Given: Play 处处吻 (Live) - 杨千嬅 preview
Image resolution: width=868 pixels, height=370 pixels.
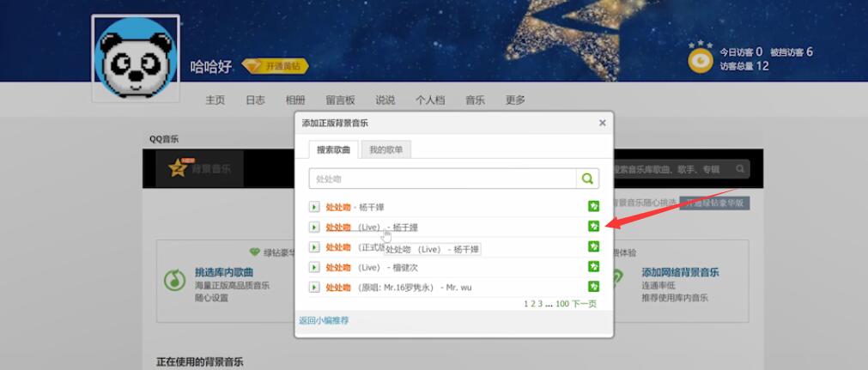Looking at the screenshot, I should pyautogui.click(x=314, y=227).
